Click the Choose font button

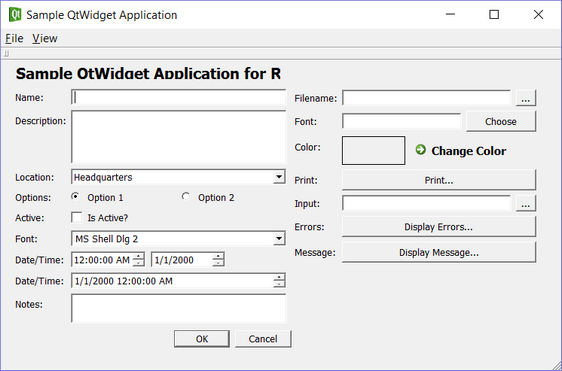(501, 122)
